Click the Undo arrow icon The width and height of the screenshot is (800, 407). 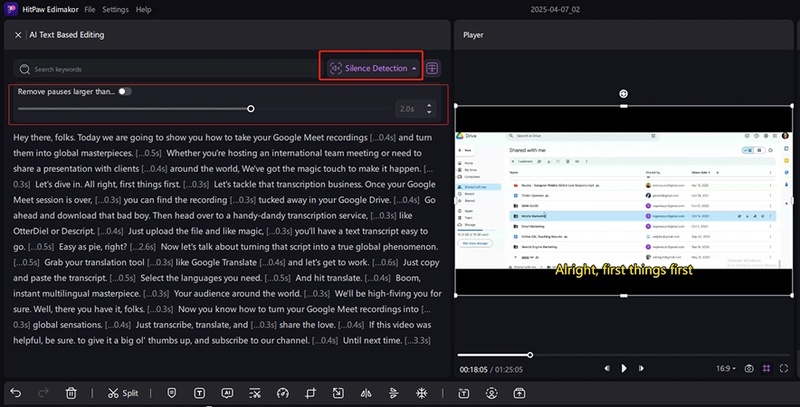coord(15,392)
